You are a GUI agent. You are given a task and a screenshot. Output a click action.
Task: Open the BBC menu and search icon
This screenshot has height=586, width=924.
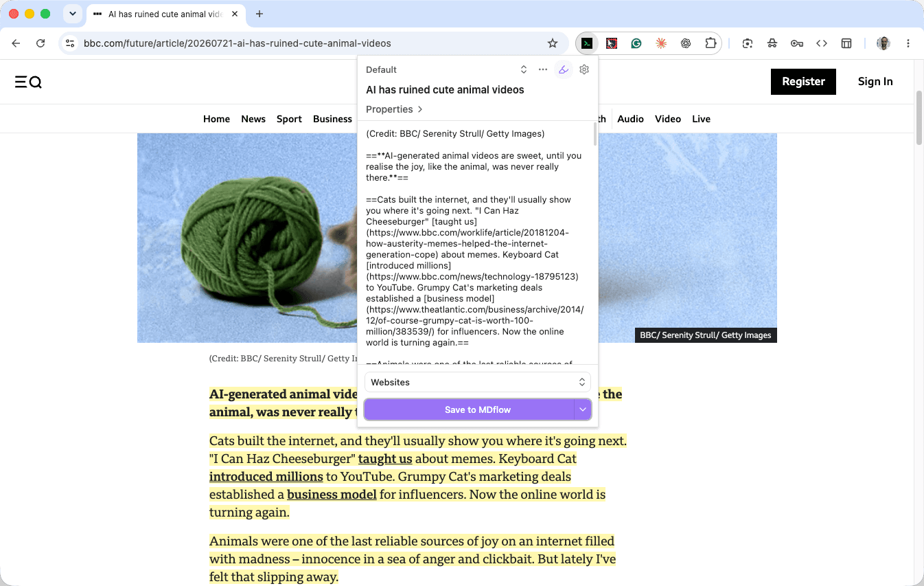(28, 82)
